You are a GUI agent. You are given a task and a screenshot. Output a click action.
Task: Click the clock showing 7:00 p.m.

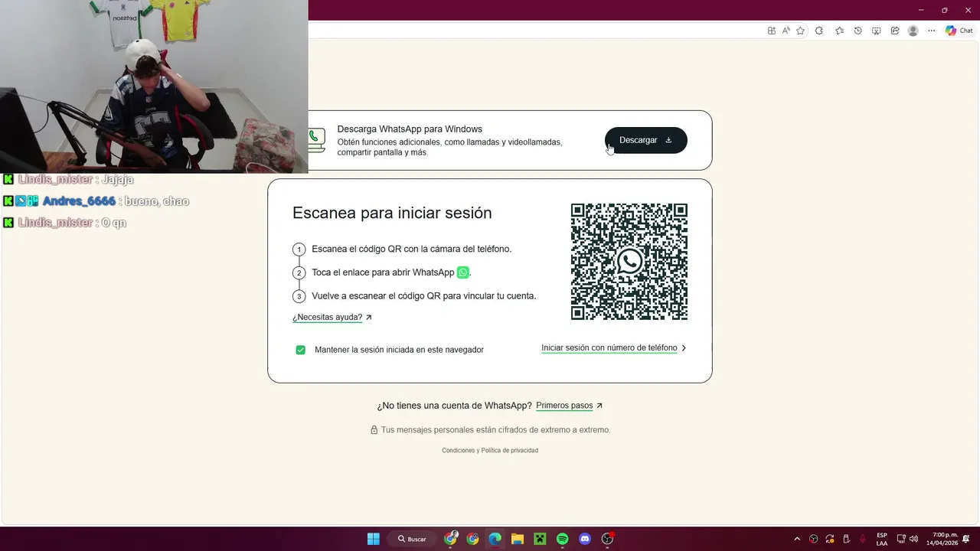[x=942, y=539]
